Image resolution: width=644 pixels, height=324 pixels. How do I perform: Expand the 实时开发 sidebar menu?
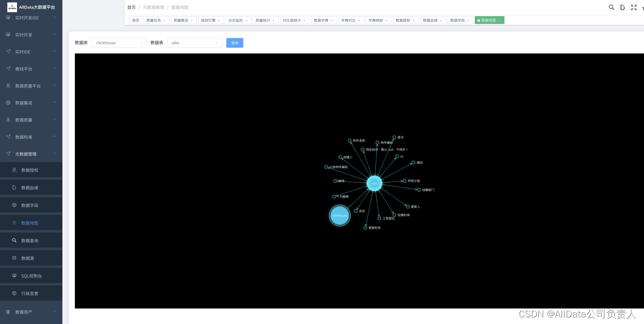tap(31, 35)
